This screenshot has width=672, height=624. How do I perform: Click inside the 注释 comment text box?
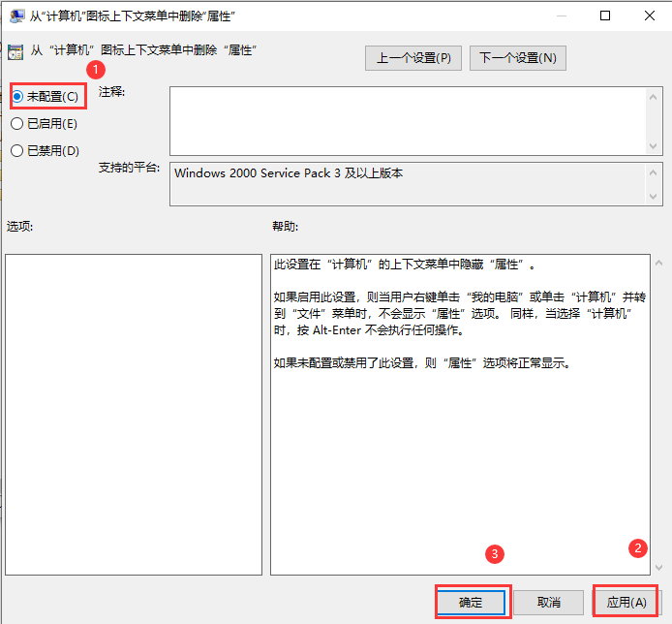(407, 121)
